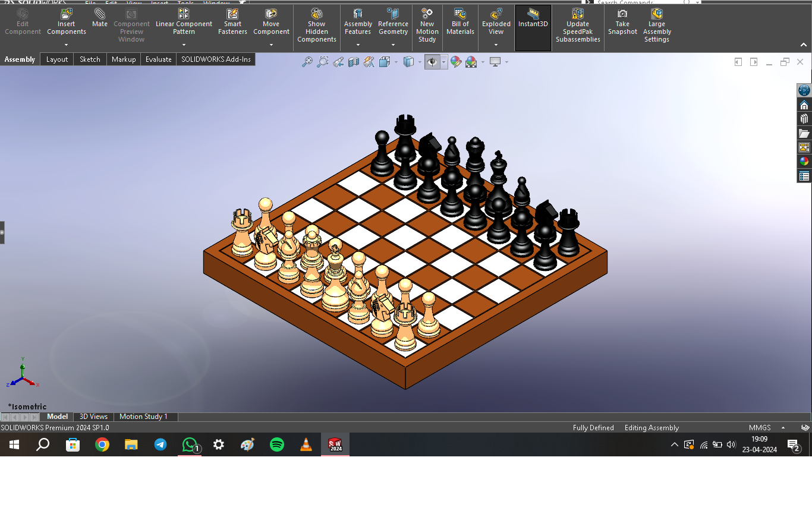
Task: Open the Mate tool
Action: [x=99, y=21]
